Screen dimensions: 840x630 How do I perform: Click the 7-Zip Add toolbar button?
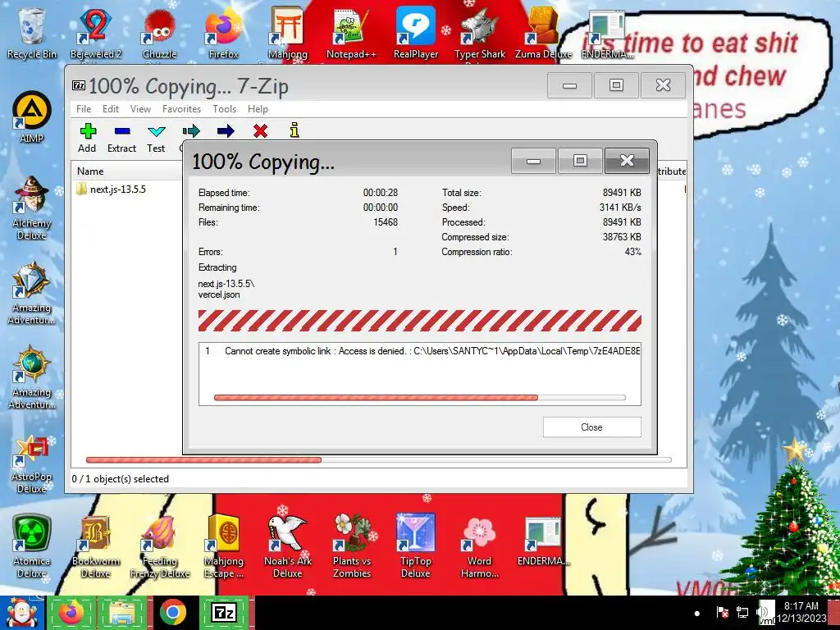pyautogui.click(x=87, y=138)
